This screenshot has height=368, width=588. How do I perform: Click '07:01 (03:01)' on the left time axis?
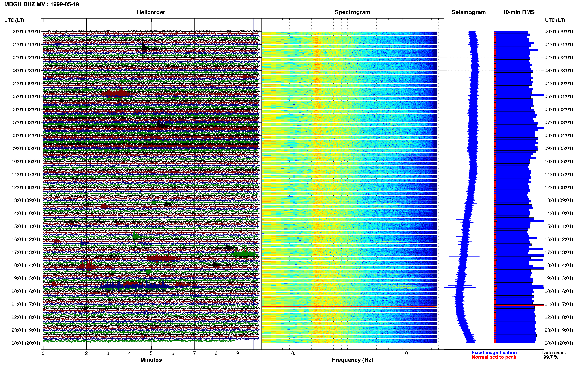pyautogui.click(x=26, y=122)
